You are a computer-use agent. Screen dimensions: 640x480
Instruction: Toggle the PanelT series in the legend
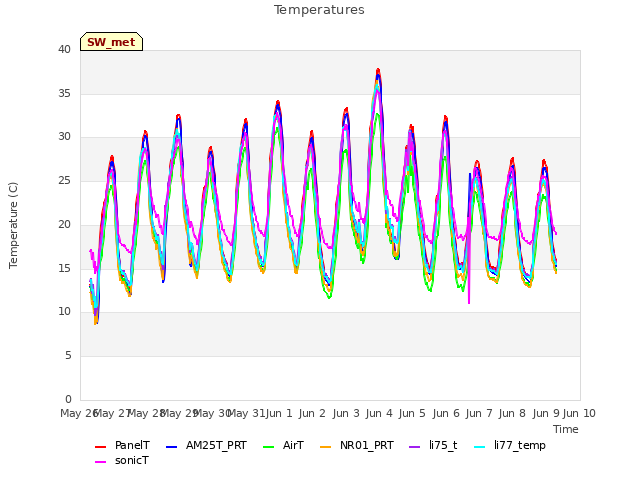pos(122,445)
